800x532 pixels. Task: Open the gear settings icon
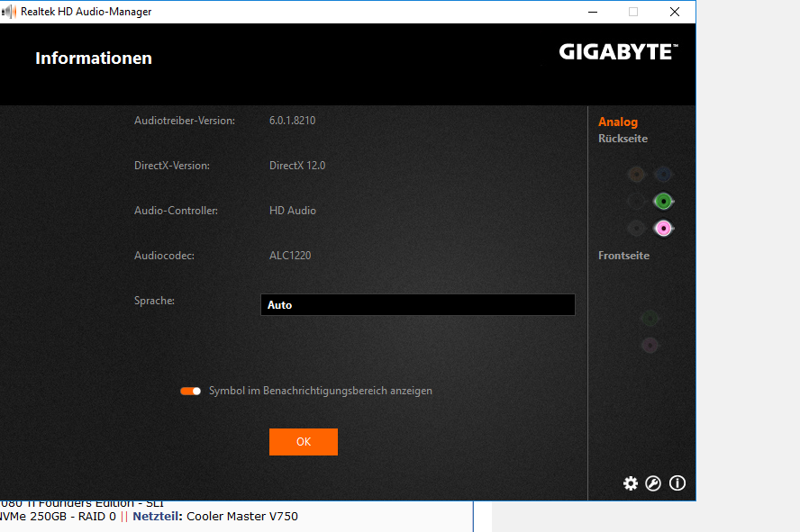point(630,483)
